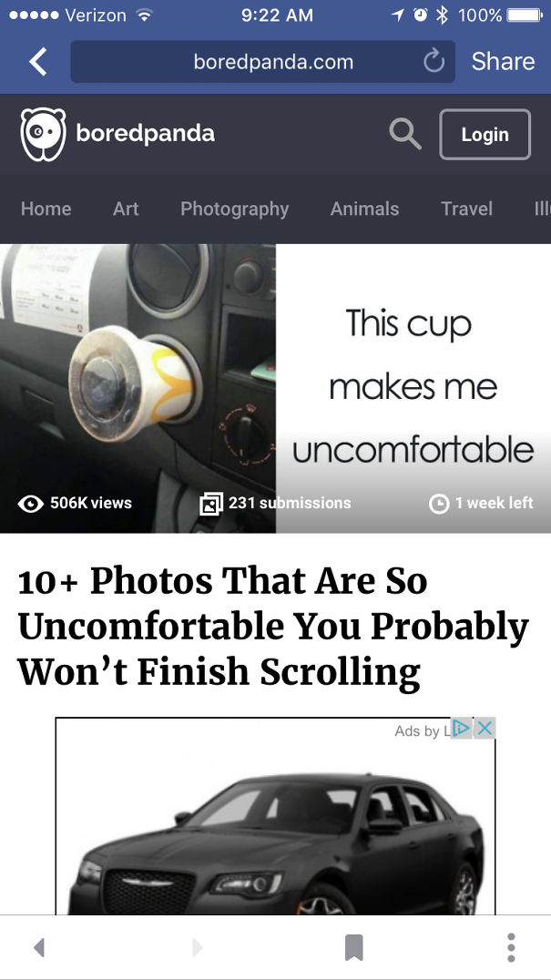Image resolution: width=551 pixels, height=980 pixels.
Task: Open the Animals category
Action: point(365,209)
